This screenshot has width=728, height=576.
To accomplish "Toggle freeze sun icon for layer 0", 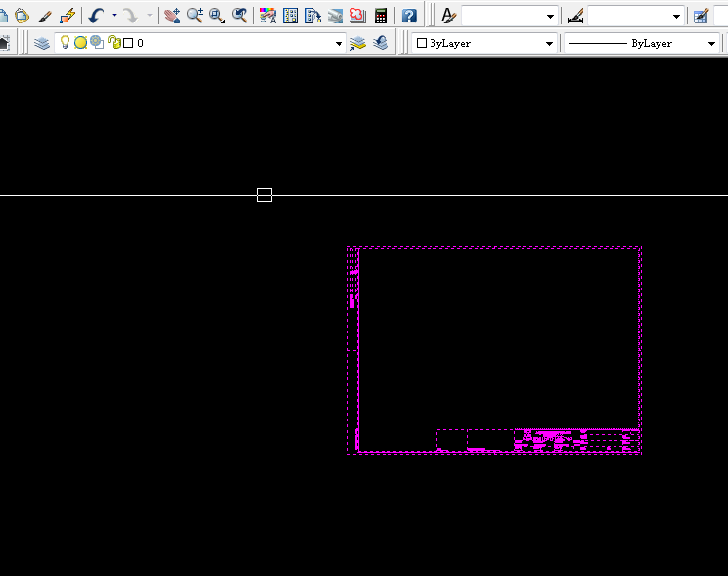I will (81, 43).
